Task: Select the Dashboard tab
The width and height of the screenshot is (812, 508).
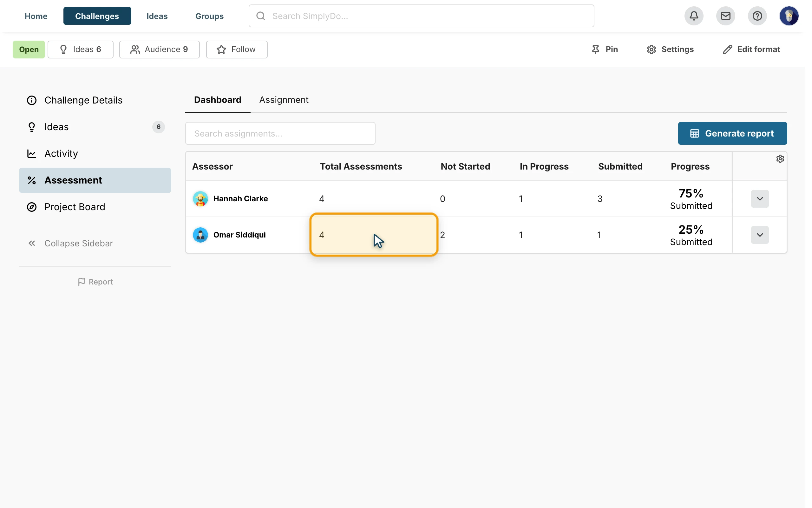Action: (x=218, y=100)
